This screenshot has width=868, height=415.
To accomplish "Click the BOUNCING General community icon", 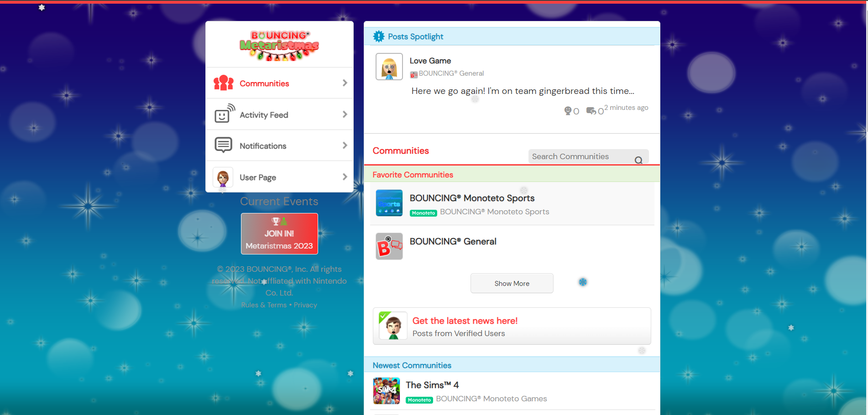I will tap(389, 246).
